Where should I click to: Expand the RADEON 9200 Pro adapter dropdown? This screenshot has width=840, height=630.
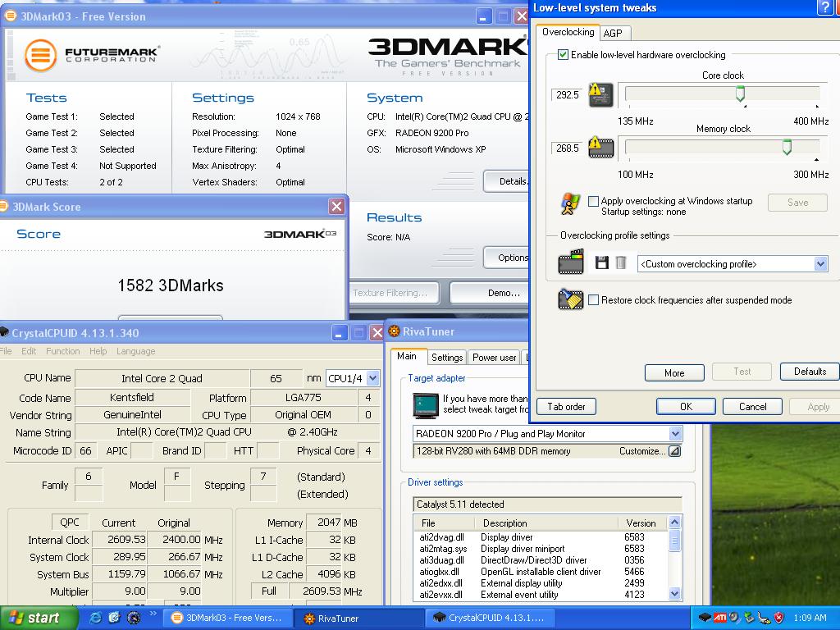[x=675, y=433]
